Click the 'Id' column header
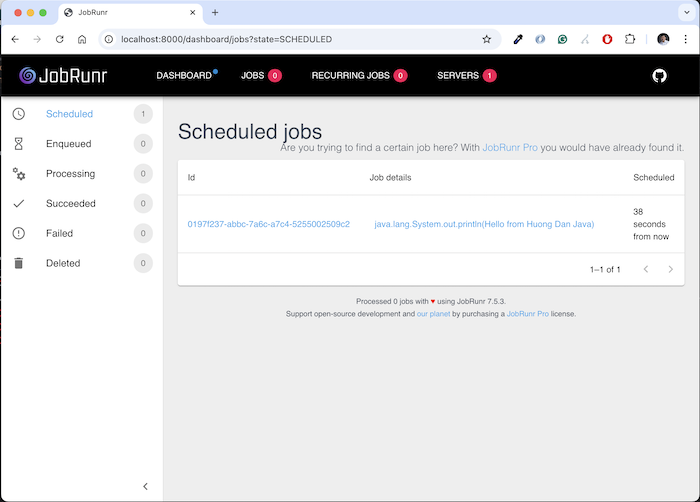Viewport: 700px width, 502px height. (192, 178)
